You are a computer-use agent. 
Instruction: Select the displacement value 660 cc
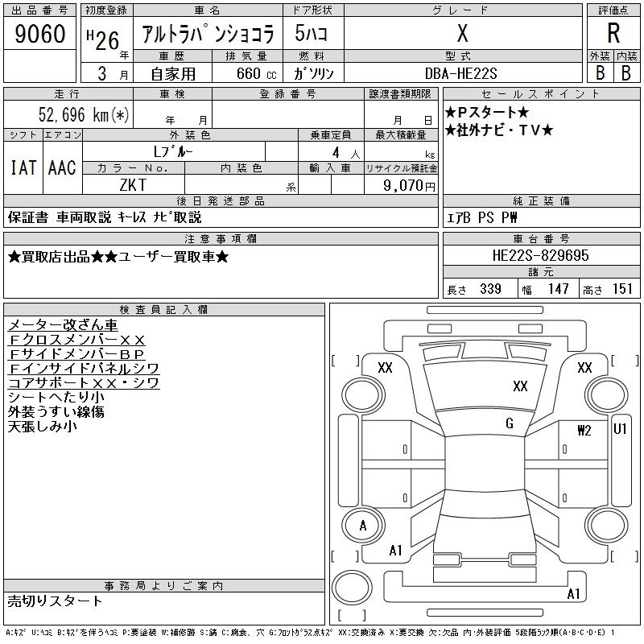(256, 73)
